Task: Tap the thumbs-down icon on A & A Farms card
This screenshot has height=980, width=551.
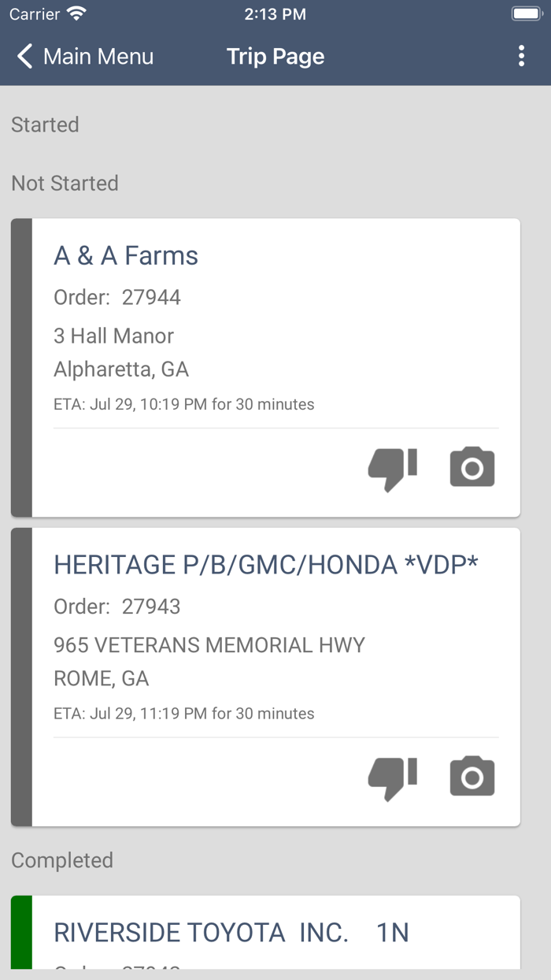Action: (x=391, y=468)
